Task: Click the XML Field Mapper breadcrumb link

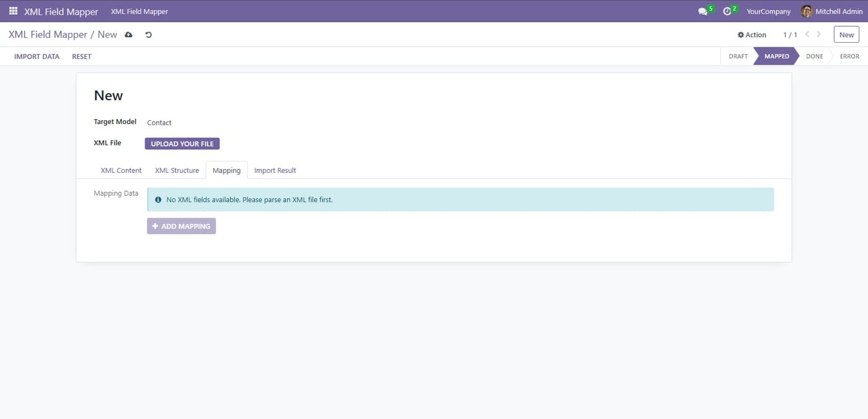Action: [x=48, y=35]
